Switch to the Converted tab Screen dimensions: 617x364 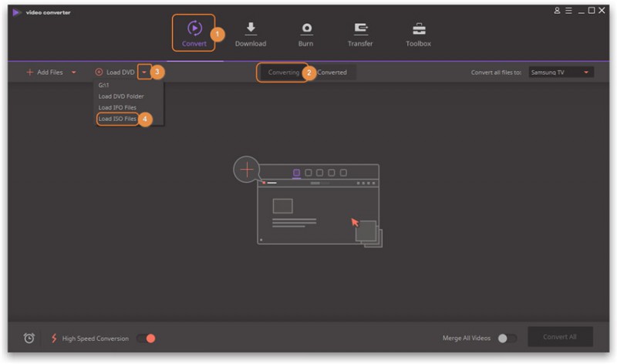coord(332,72)
